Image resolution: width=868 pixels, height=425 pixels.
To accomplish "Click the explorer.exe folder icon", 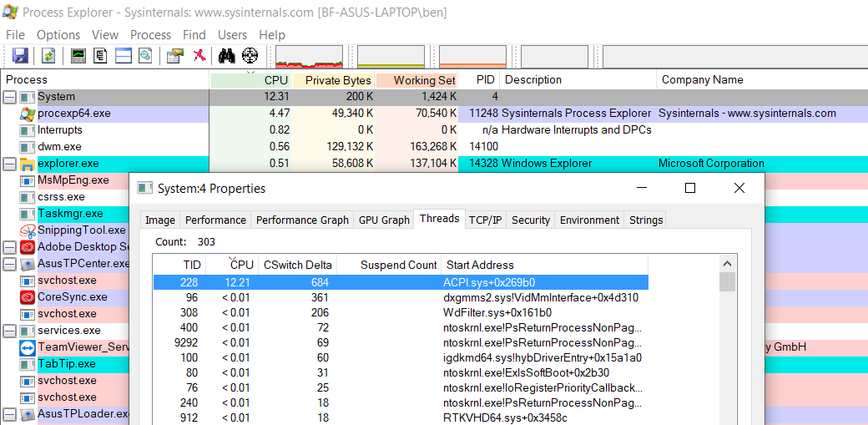I will 27,164.
